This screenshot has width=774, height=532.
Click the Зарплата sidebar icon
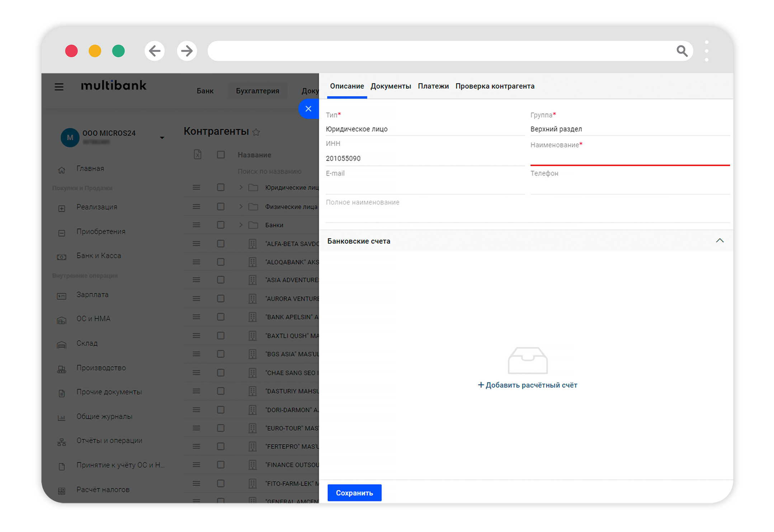(62, 296)
